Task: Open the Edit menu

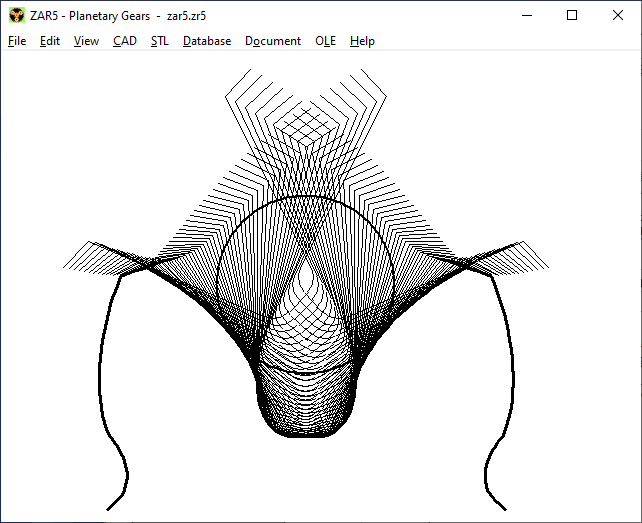Action: coord(50,41)
